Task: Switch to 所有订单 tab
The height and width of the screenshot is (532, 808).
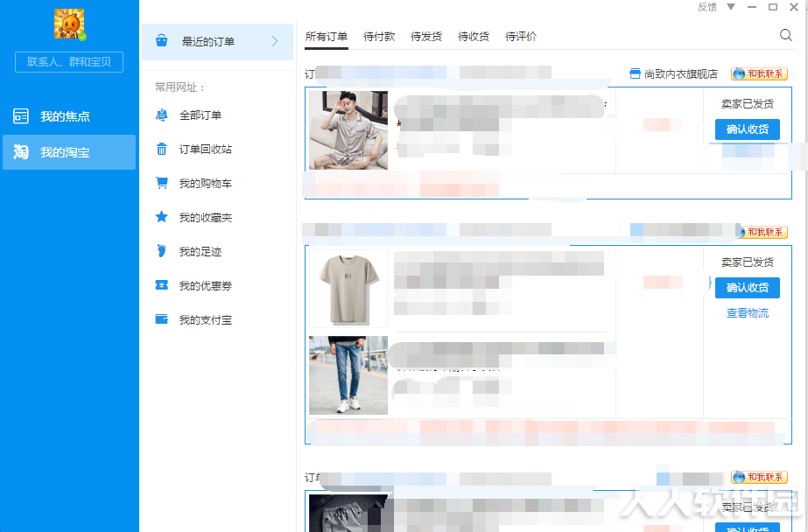Action: pos(327,37)
